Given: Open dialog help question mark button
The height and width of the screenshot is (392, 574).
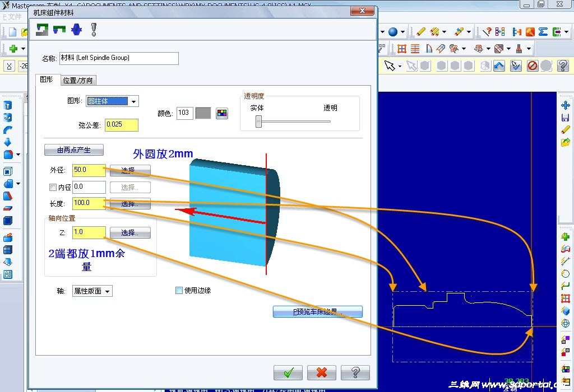Looking at the screenshot, I should pyautogui.click(x=355, y=372).
